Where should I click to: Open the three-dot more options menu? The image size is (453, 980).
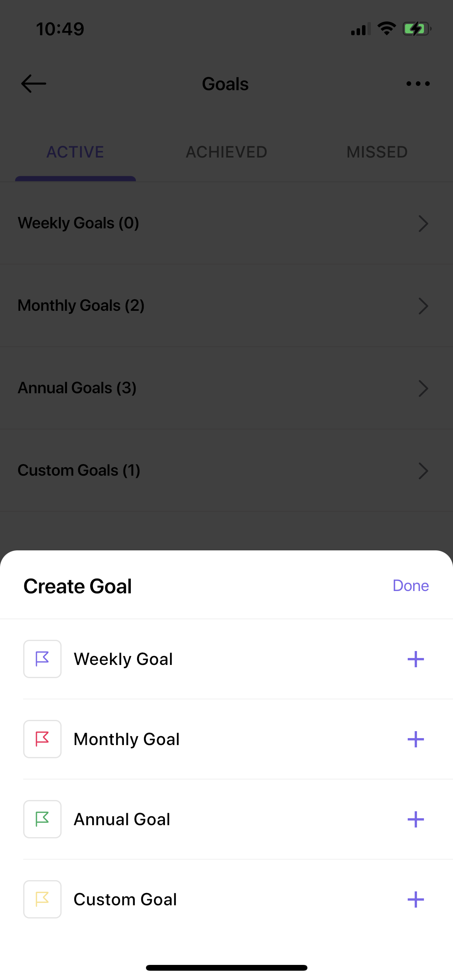click(x=418, y=84)
